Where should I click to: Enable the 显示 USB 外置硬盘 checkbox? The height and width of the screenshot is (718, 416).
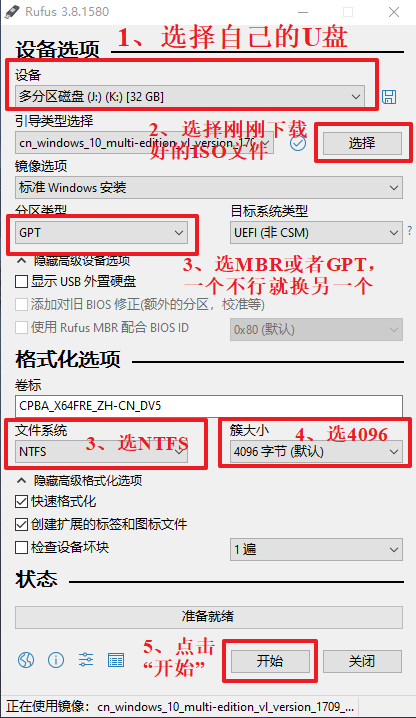pyautogui.click(x=22, y=281)
